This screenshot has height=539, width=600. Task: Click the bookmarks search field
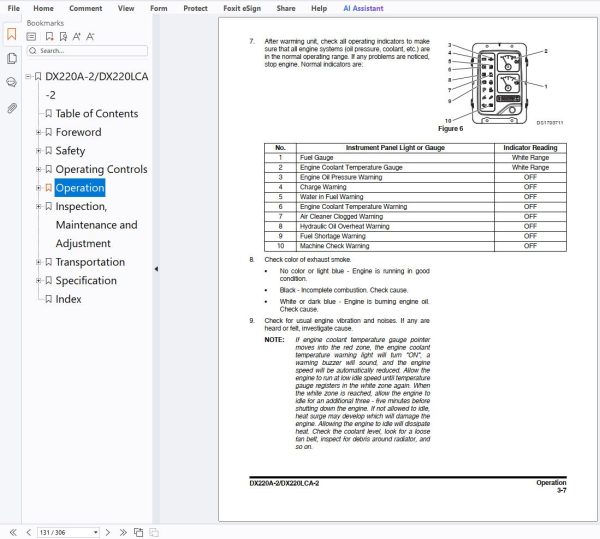click(87, 50)
